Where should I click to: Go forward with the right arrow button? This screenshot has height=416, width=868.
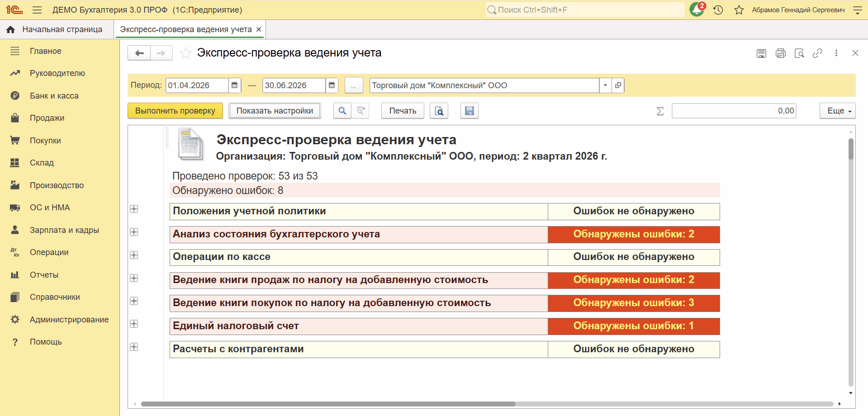tap(161, 53)
